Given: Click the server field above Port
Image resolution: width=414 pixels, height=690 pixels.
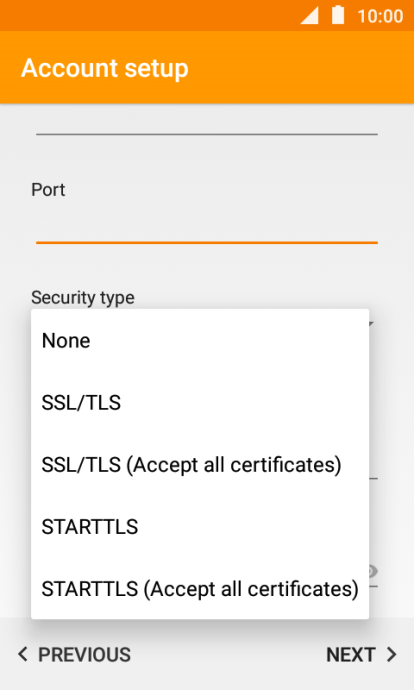Looking at the screenshot, I should point(207,123).
